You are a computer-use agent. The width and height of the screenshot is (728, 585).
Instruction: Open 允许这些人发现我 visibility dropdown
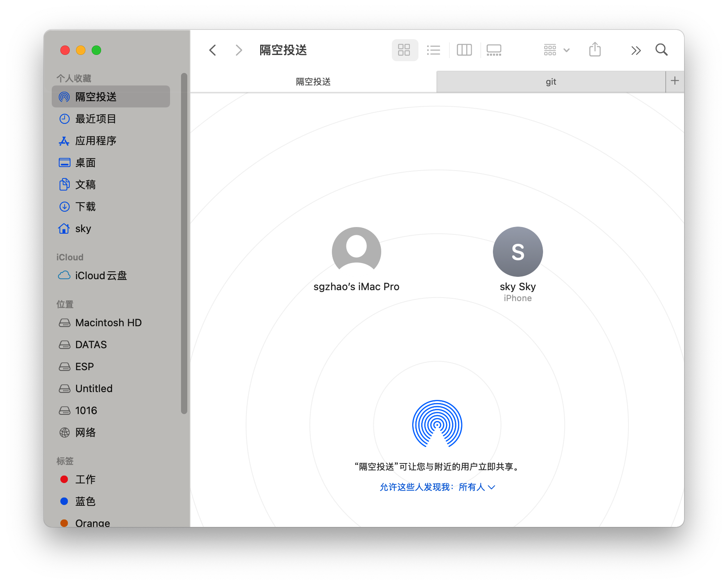(x=437, y=487)
